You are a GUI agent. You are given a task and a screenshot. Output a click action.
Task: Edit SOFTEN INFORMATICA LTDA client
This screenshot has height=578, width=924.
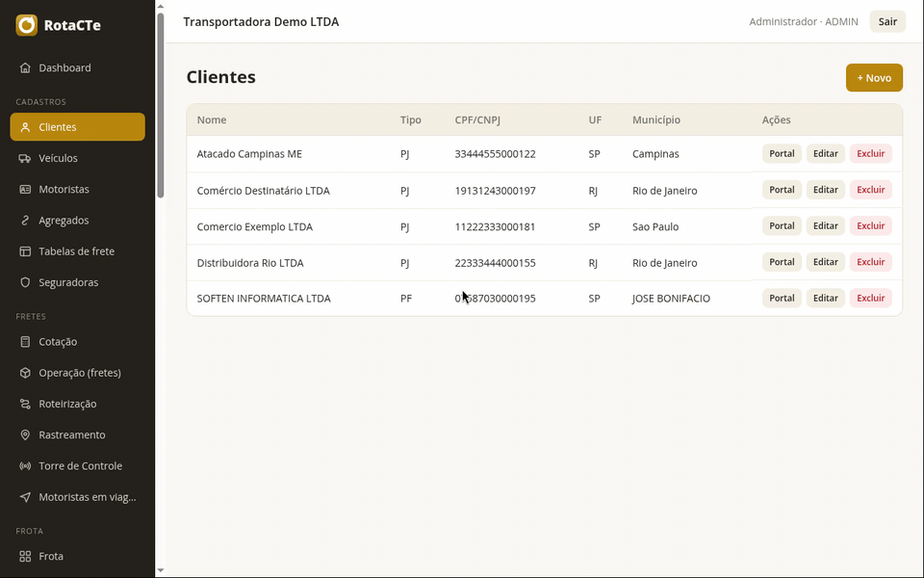click(x=826, y=298)
